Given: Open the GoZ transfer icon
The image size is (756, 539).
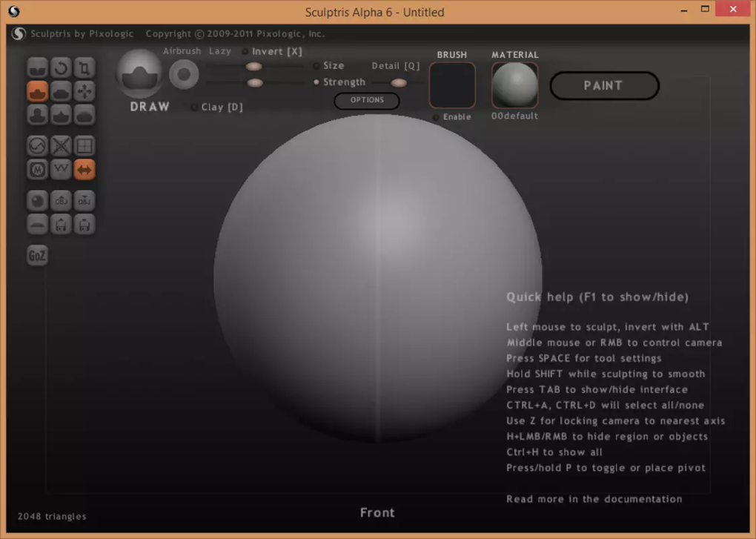Looking at the screenshot, I should 37,255.
